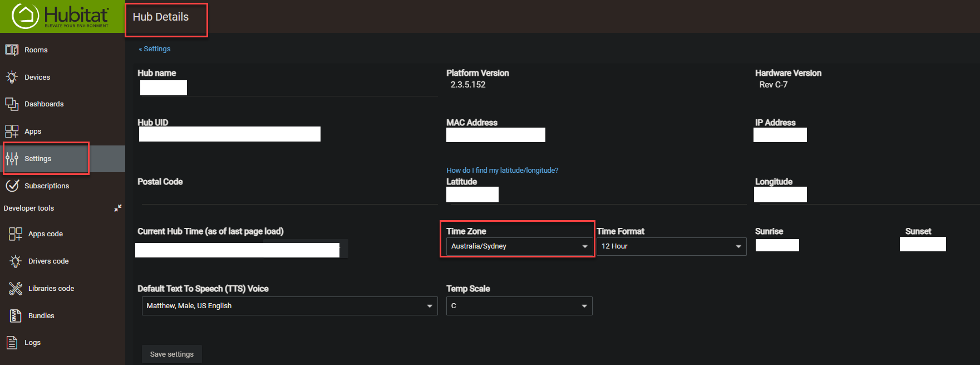Click the Subscriptions checkmark icon

click(x=12, y=186)
